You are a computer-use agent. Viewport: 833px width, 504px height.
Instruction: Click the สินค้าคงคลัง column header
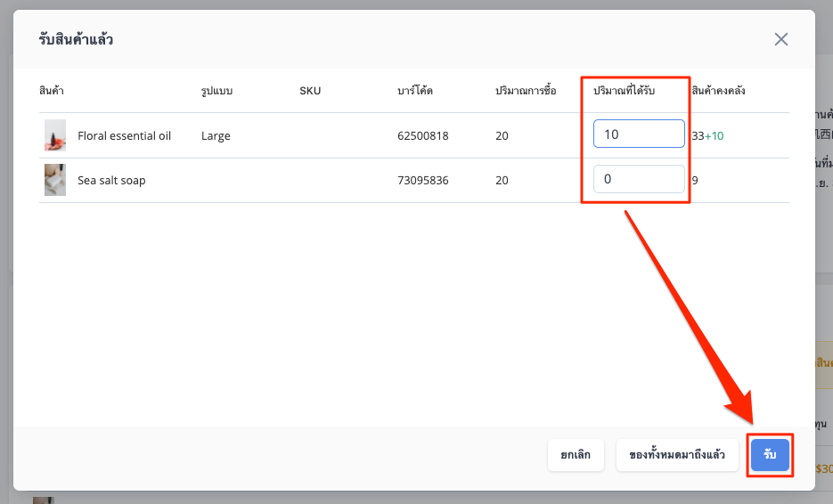click(718, 90)
